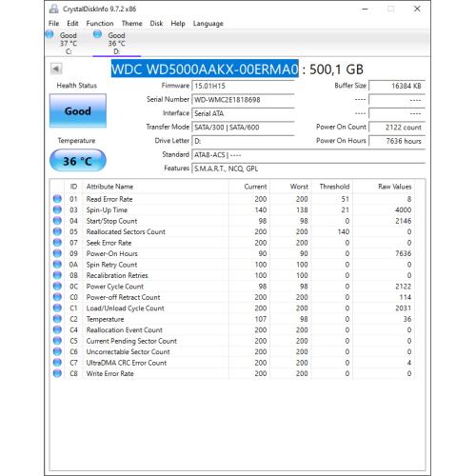Select the Power Cycle Count attribute name
476x476 pixels.
coord(115,287)
